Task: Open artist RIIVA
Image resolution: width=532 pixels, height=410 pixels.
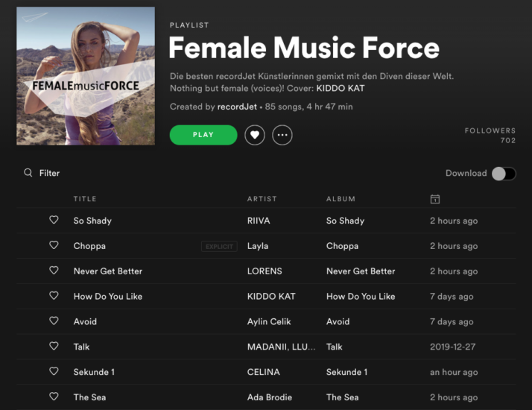Action: click(259, 221)
